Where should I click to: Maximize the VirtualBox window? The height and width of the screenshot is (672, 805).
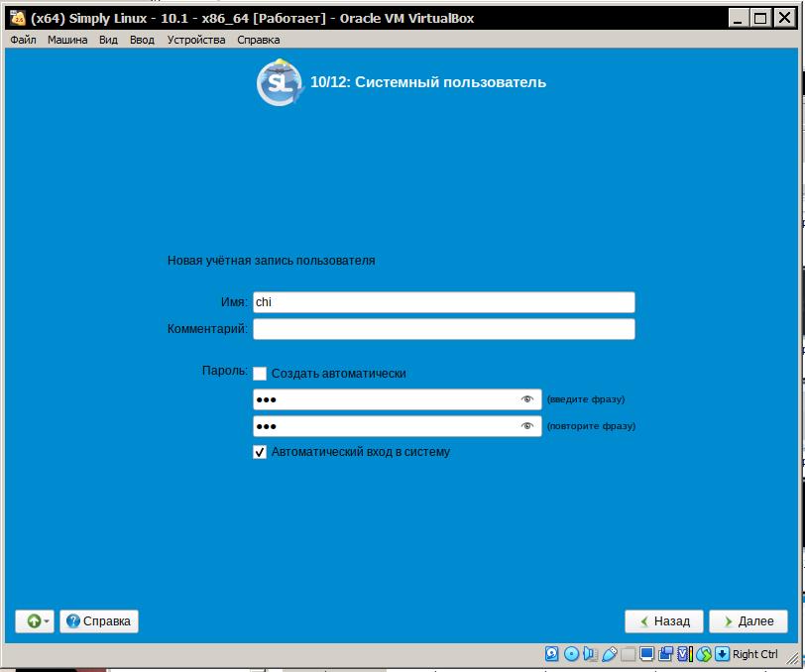pyautogui.click(x=760, y=18)
